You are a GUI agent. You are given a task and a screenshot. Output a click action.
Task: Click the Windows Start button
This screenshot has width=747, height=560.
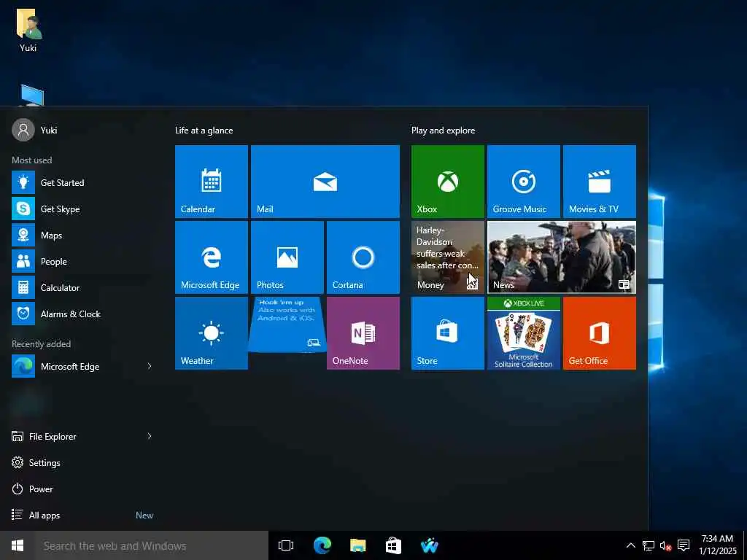[18, 545]
